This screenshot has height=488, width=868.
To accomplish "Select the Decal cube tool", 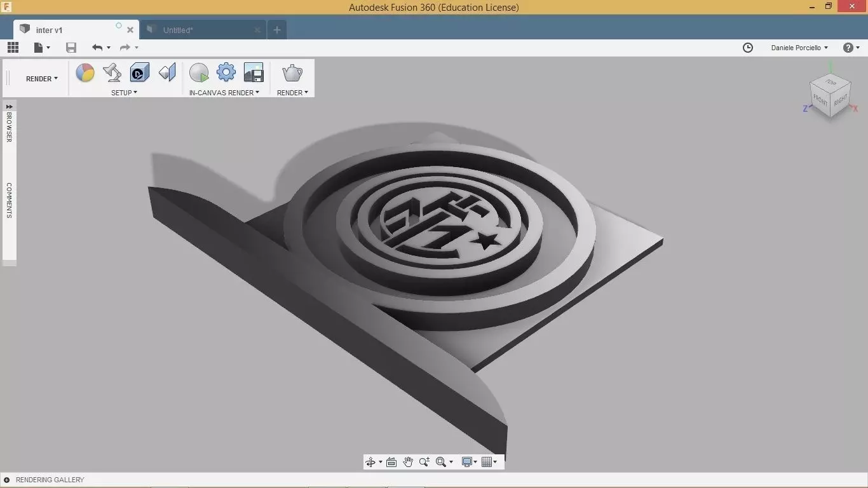I will pyautogui.click(x=140, y=72).
